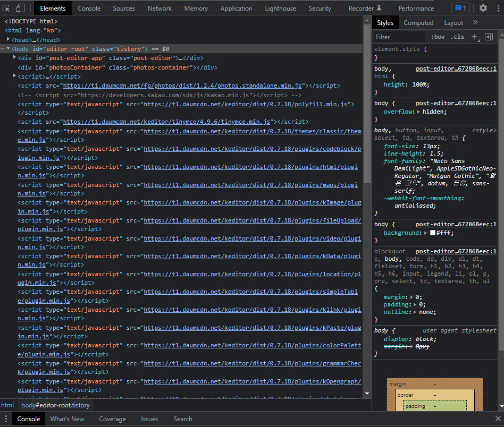Select the Elements tab
The width and height of the screenshot is (504, 427).
[x=53, y=8]
